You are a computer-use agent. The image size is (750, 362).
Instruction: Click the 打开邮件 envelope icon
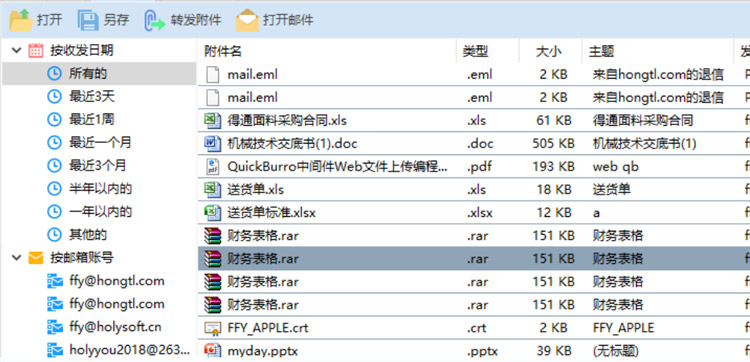tap(247, 21)
